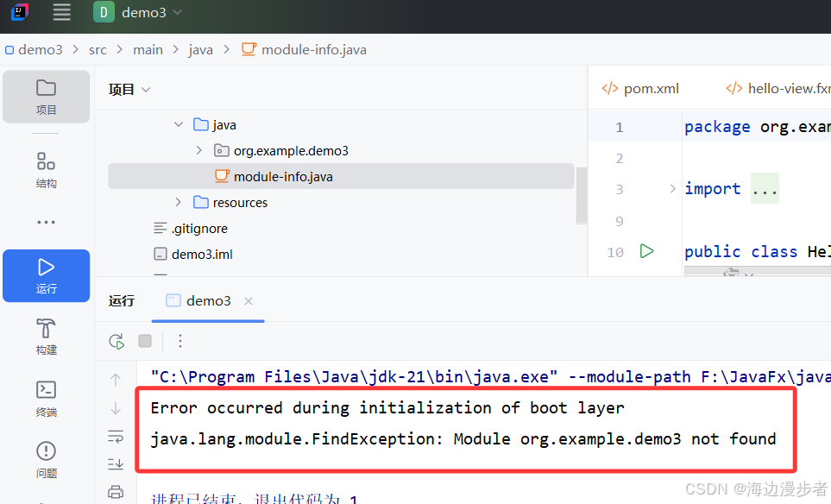The width and height of the screenshot is (831, 504).
Task: Open the 构建 build tool window
Action: (46, 337)
